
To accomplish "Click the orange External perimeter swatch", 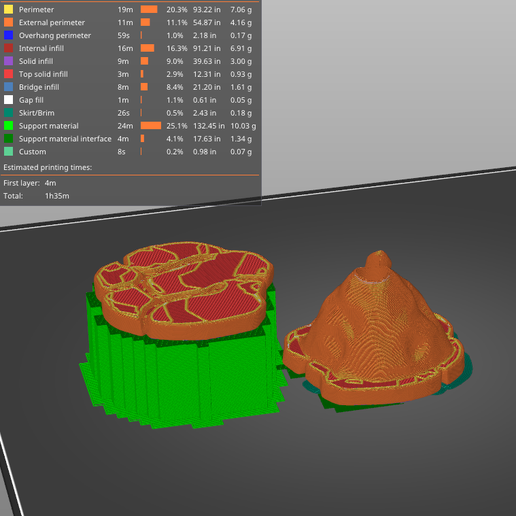I will pos(8,22).
